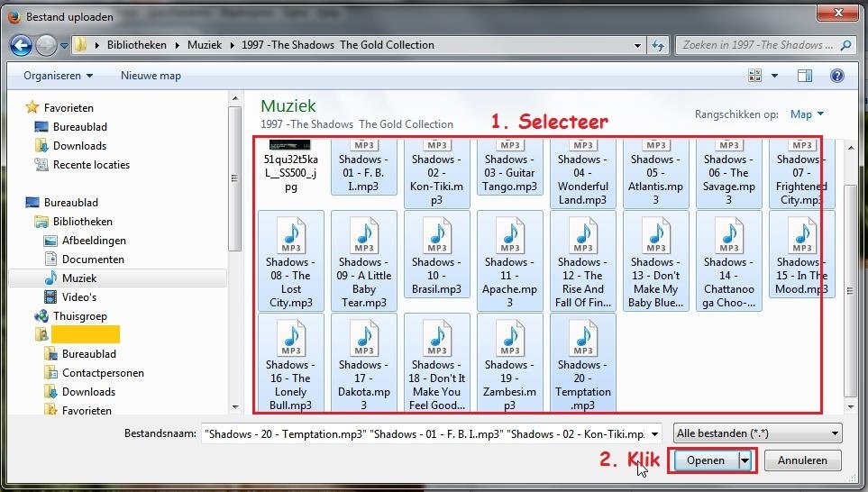
Task: Select file 'Shadows - 07 - Frightened City.mp3'
Action: pos(801,173)
